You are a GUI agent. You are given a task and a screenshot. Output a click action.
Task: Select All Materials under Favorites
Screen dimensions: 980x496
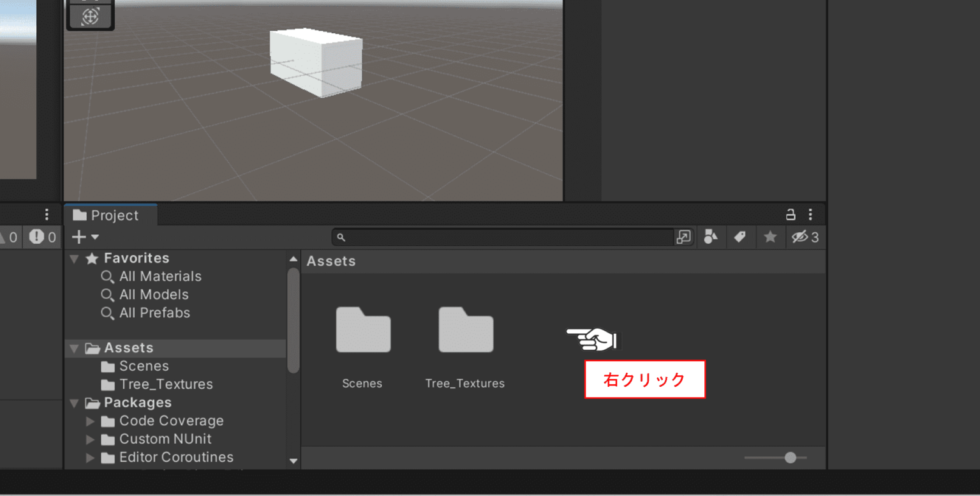click(160, 276)
